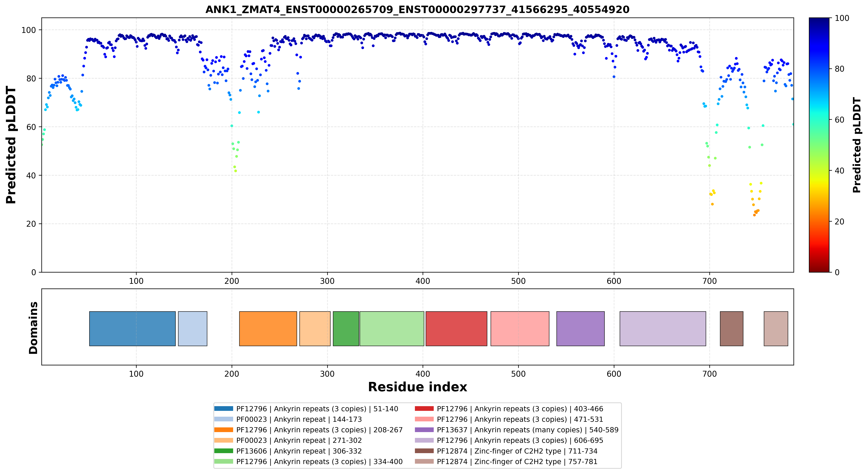The width and height of the screenshot is (868, 474).
Task: Select the red domain block 403-466
Action: [456, 329]
